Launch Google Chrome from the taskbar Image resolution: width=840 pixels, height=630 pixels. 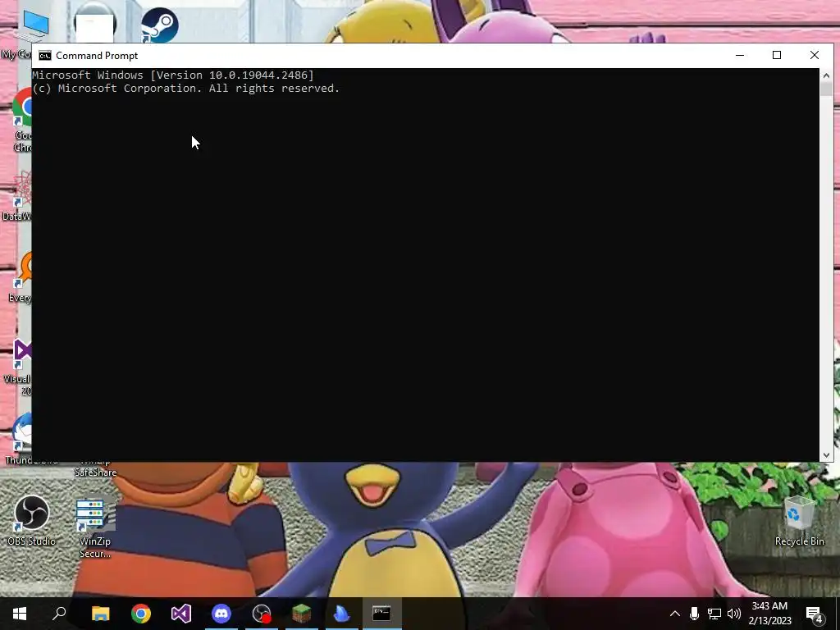click(x=141, y=614)
